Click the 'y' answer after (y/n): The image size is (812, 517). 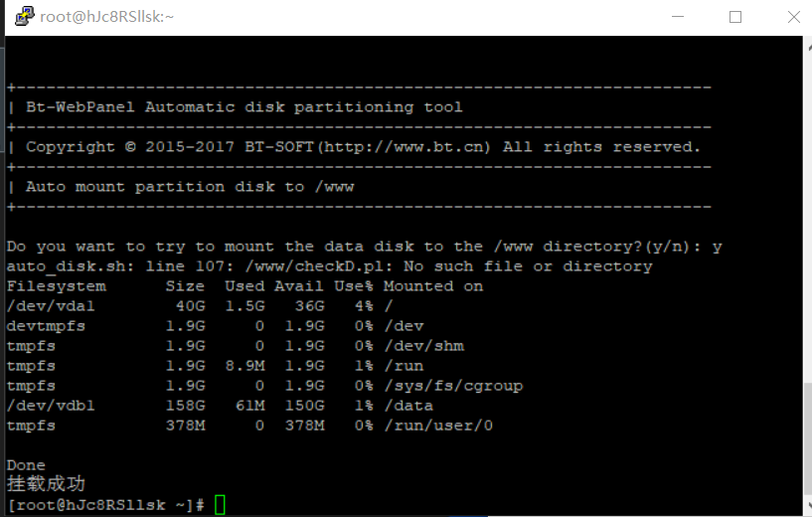pyautogui.click(x=717, y=248)
